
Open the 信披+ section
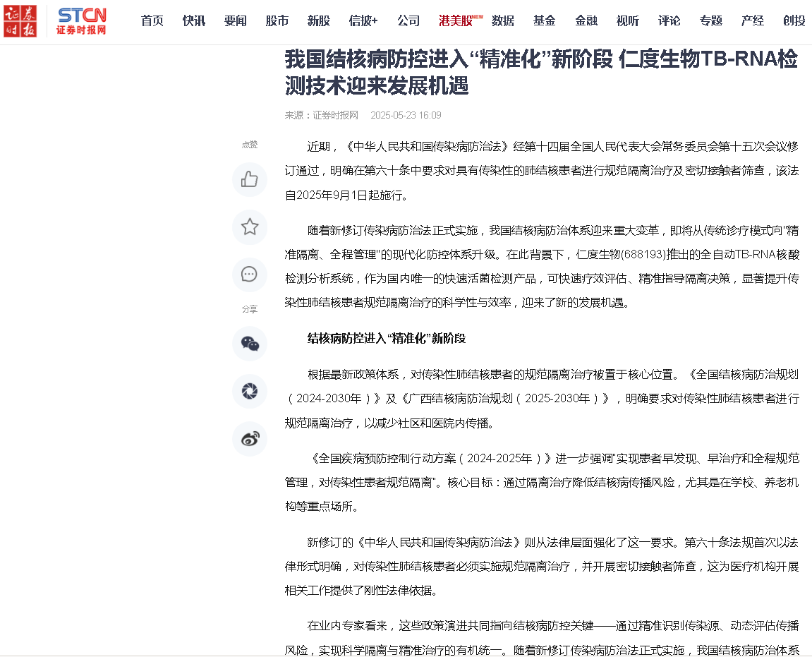click(x=363, y=20)
